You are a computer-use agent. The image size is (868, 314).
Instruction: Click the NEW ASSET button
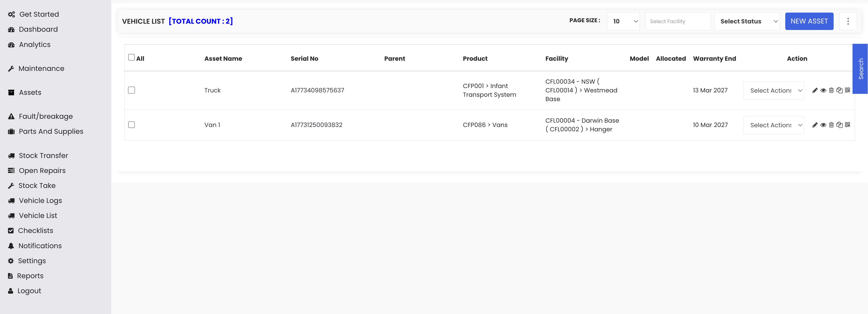809,21
